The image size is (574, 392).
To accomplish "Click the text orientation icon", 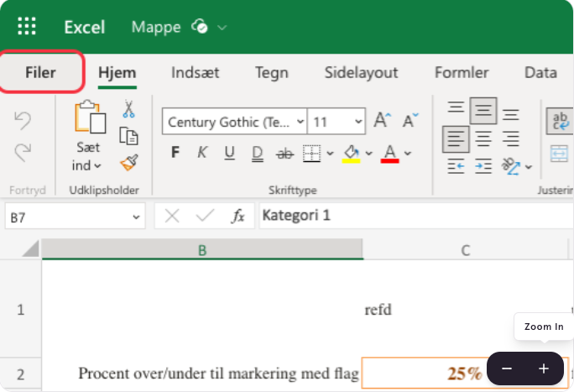I will click(x=511, y=166).
